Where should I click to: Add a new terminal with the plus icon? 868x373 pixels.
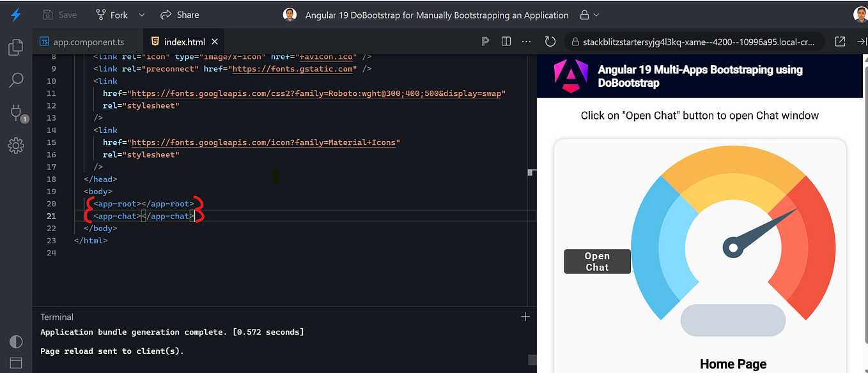coord(525,316)
